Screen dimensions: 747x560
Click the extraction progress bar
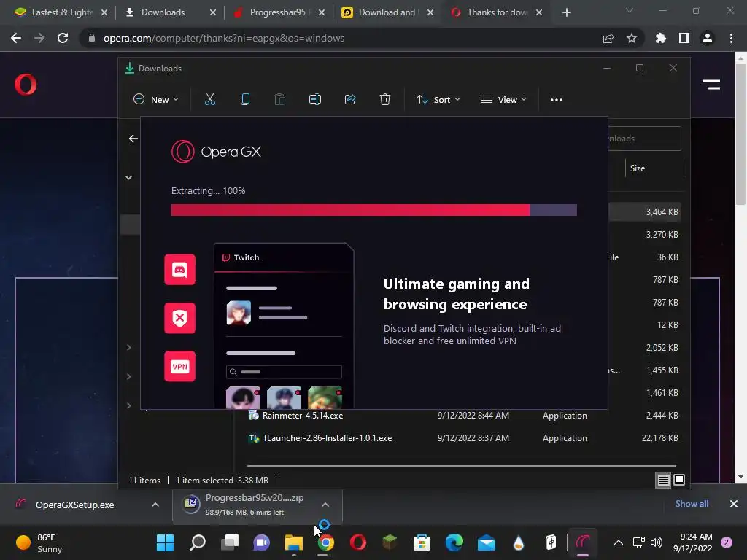[374, 210]
